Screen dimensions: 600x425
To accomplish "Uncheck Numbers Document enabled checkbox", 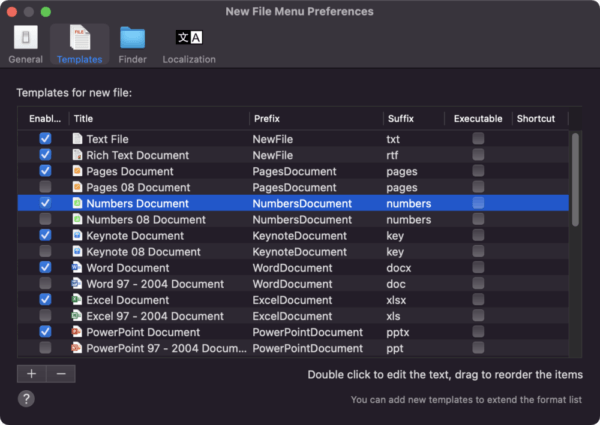I will point(45,203).
